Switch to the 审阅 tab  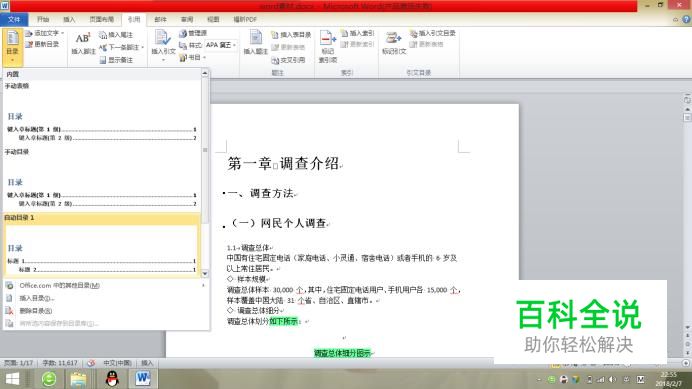[187, 19]
